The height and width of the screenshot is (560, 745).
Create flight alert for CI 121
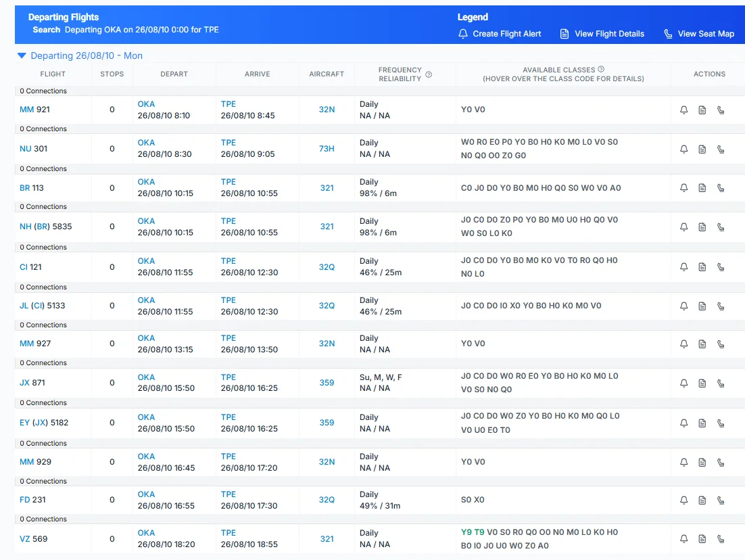683,266
